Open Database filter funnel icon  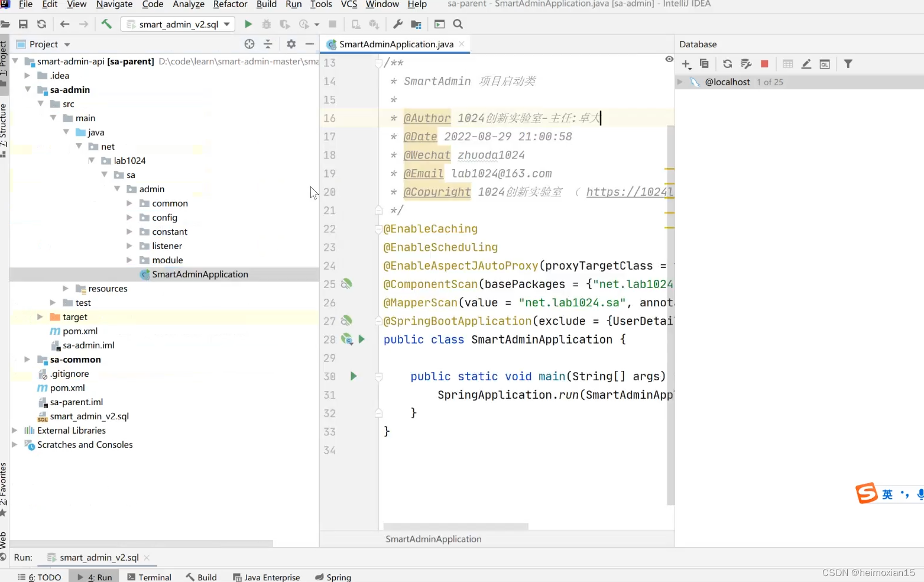point(848,64)
